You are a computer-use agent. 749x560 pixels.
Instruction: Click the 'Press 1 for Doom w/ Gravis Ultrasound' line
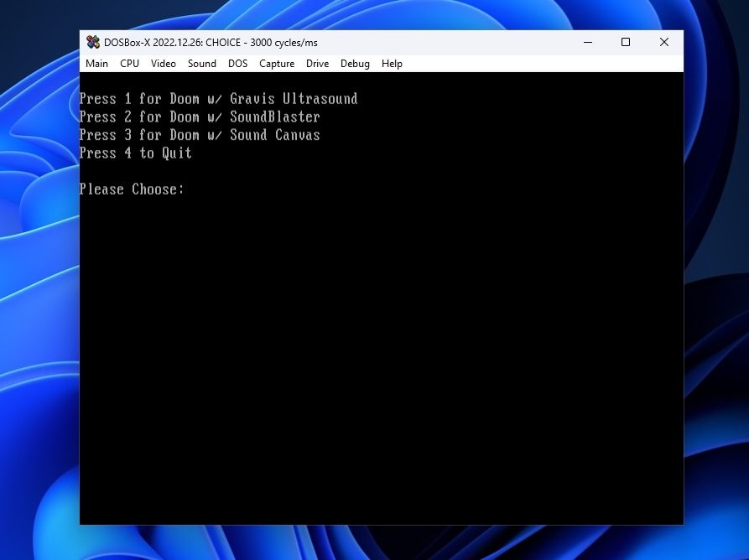(x=218, y=99)
